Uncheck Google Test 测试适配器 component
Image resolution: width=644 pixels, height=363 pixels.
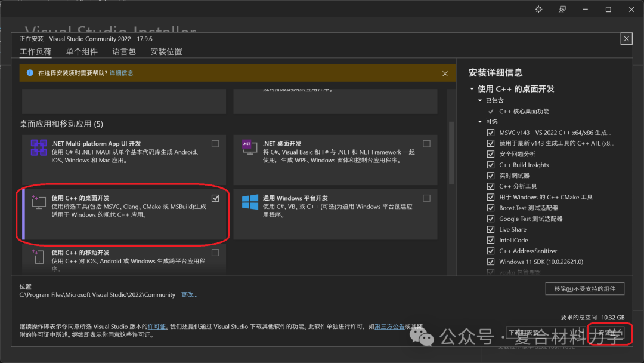coord(490,219)
